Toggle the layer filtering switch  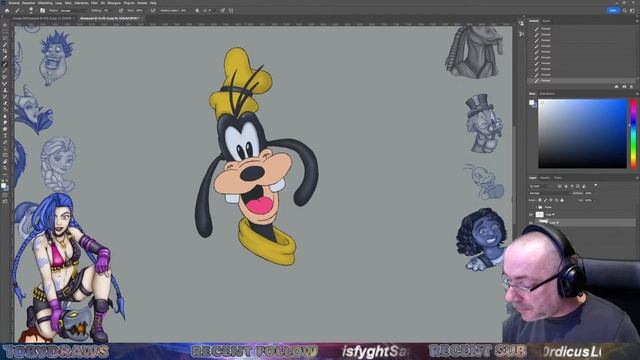pyautogui.click(x=596, y=185)
